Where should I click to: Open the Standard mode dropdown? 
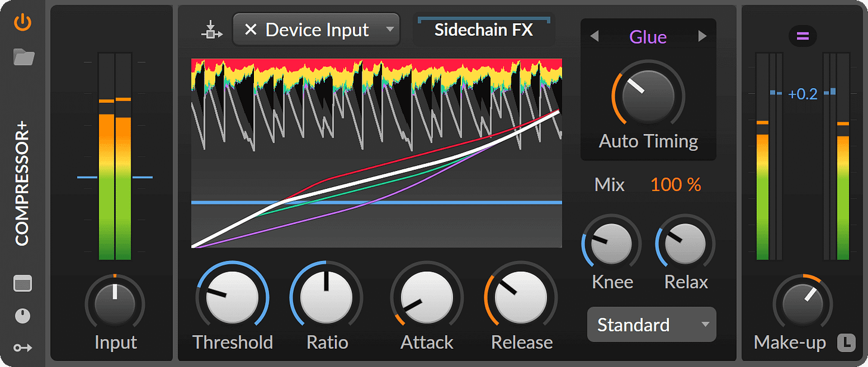652,325
